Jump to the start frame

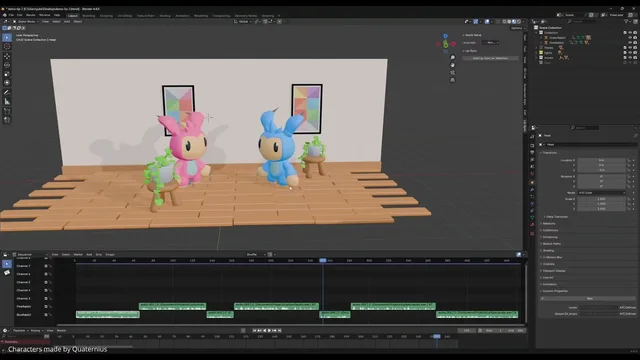[254, 331]
